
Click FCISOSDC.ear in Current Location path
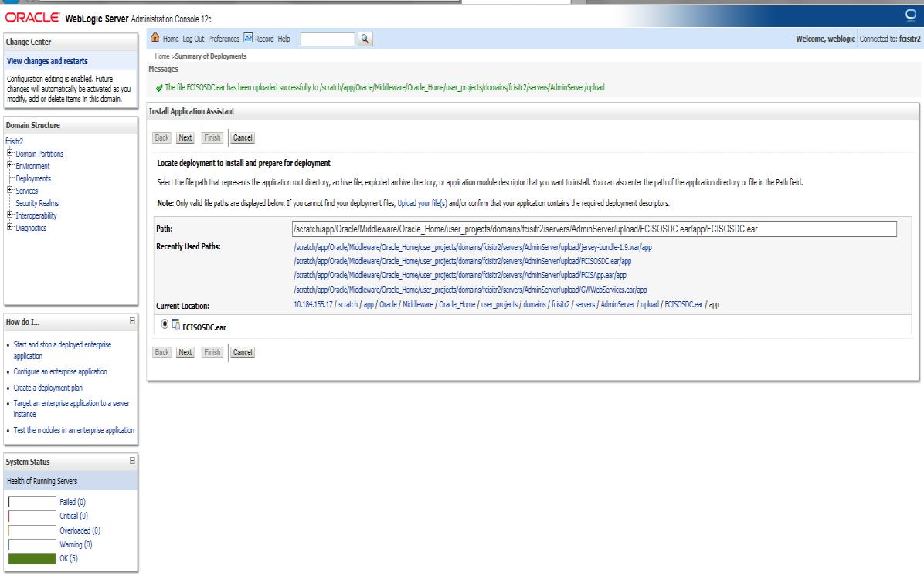click(x=685, y=304)
